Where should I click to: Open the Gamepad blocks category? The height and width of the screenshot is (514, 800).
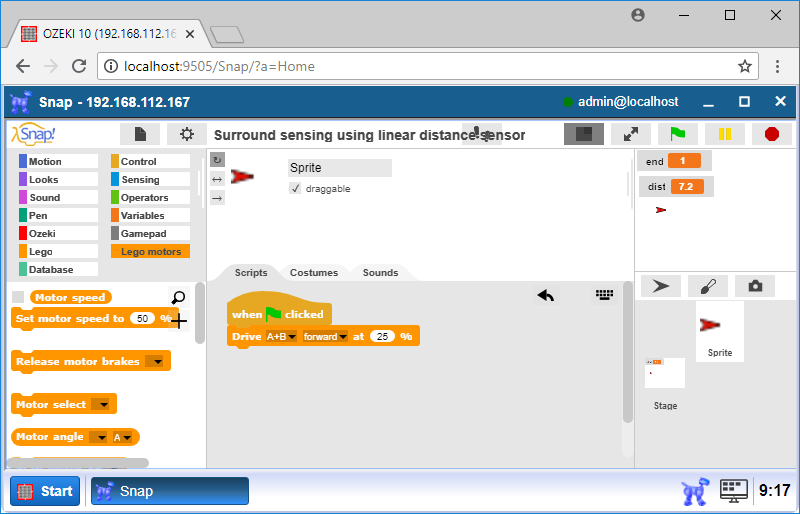151,233
